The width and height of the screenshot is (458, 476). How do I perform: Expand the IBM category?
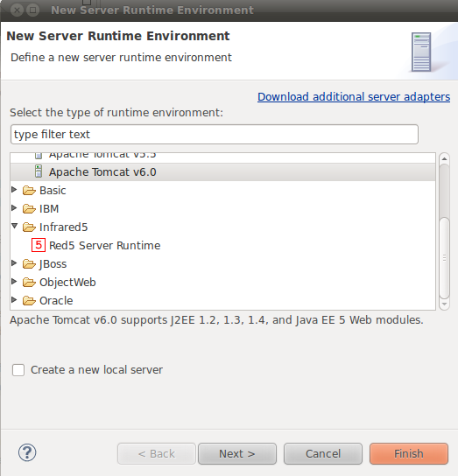point(14,208)
